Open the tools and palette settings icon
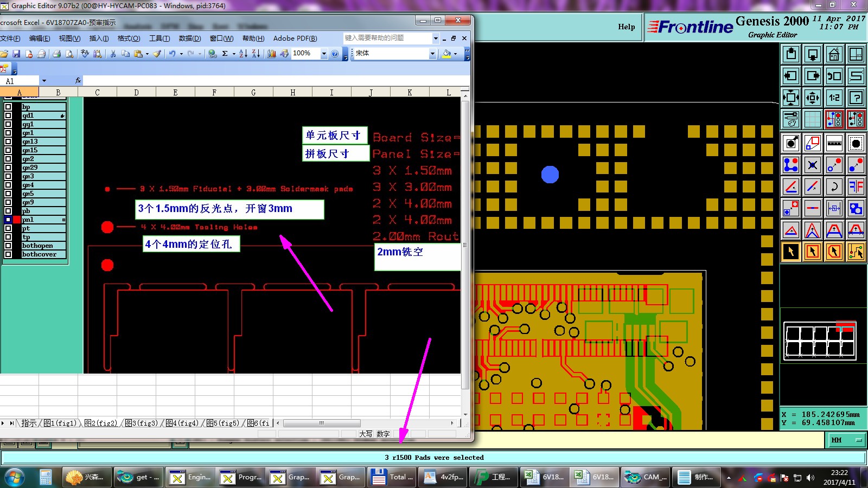The height and width of the screenshot is (488, 868). click(791, 119)
